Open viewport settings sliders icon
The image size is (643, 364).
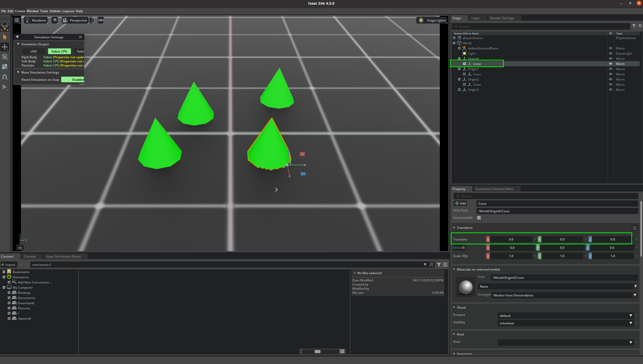[x=17, y=20]
